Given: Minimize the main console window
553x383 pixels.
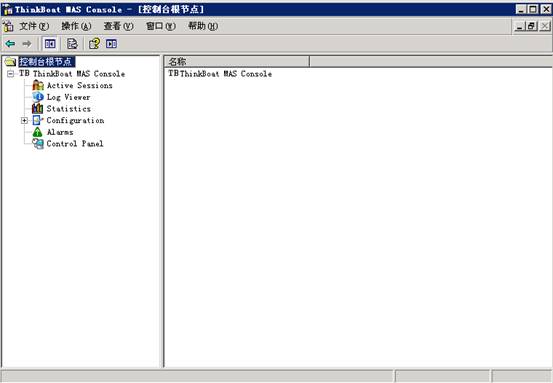Looking at the screenshot, I should [x=521, y=9].
